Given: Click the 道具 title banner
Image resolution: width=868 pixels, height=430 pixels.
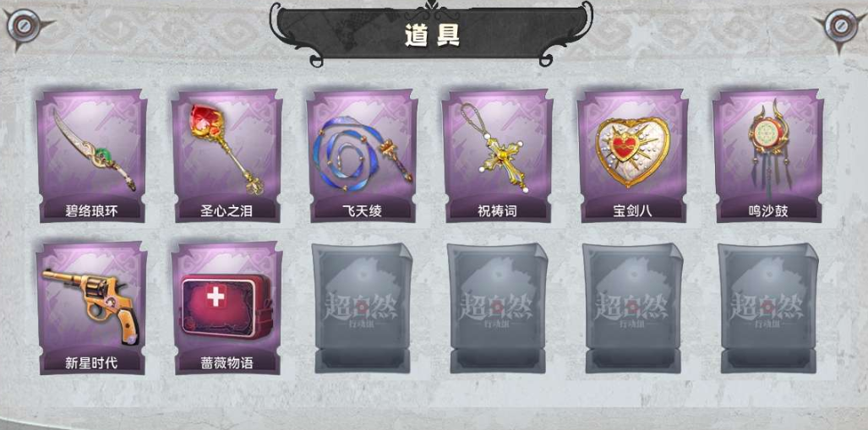Looking at the screenshot, I should pyautogui.click(x=432, y=35).
